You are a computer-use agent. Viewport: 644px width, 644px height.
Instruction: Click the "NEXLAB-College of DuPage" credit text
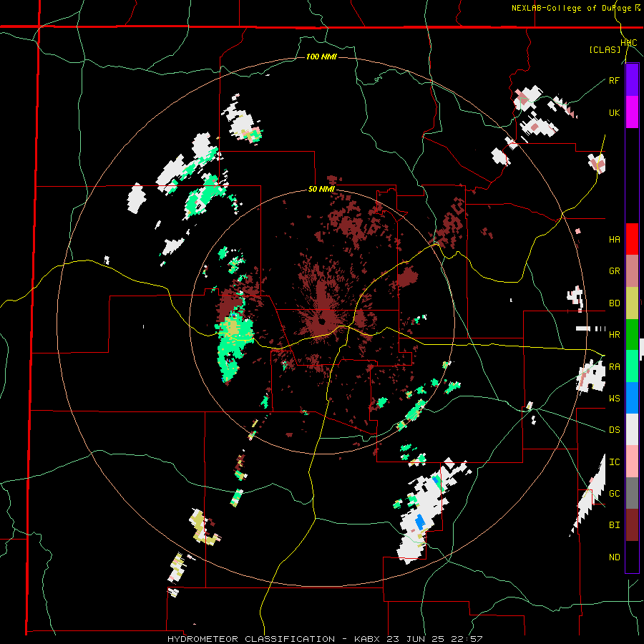[571, 8]
